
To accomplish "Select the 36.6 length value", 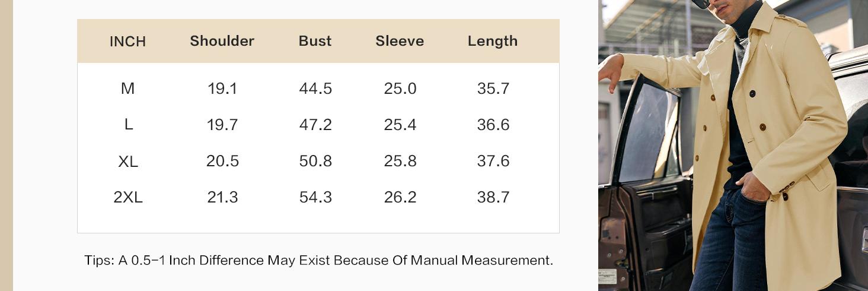I will pyautogui.click(x=493, y=125).
